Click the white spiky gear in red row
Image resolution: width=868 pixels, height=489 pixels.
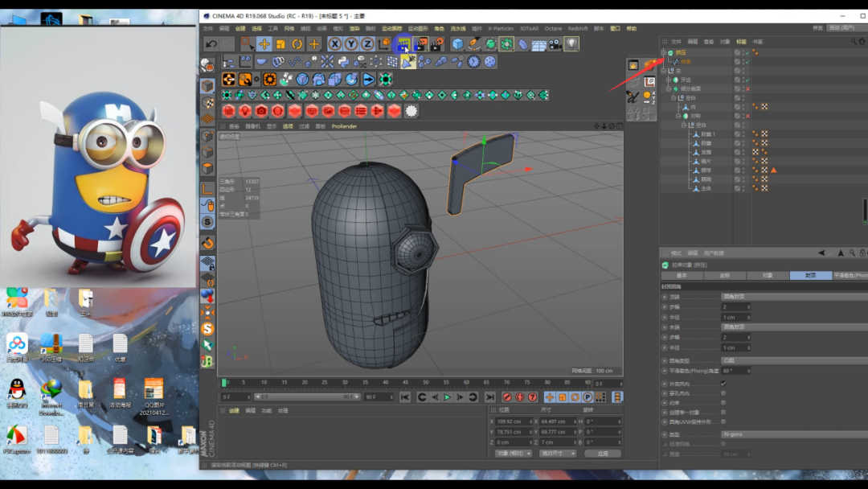pos(411,111)
